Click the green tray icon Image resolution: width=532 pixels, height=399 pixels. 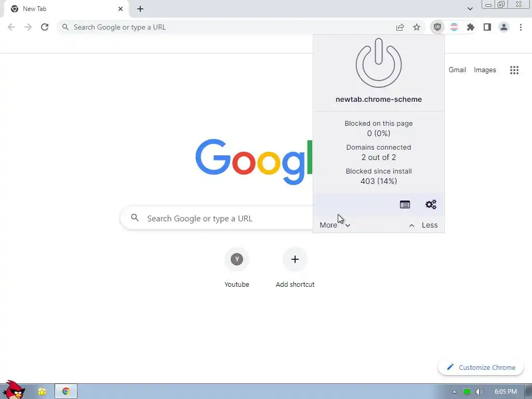tap(467, 392)
